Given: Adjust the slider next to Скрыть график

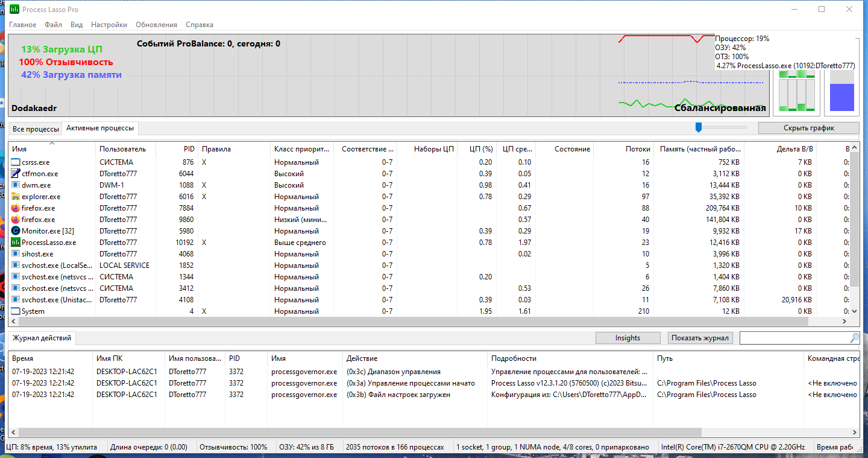Looking at the screenshot, I should 699,127.
